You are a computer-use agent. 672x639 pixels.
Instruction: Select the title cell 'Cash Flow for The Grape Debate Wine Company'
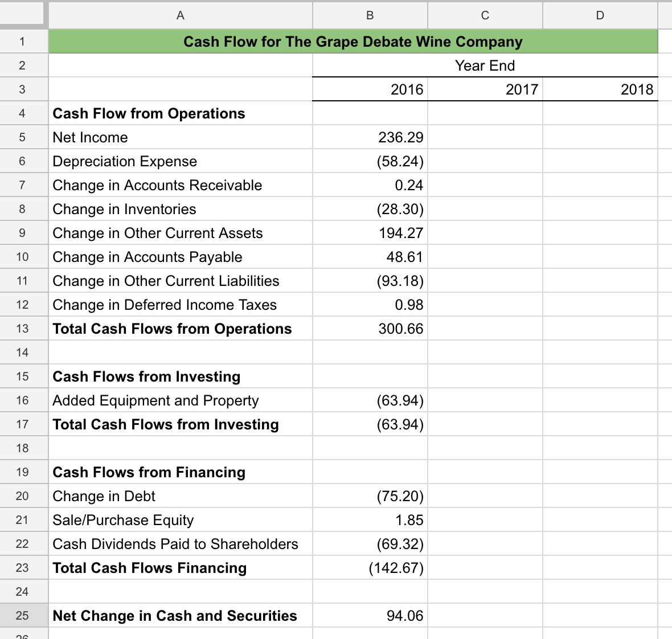(353, 42)
